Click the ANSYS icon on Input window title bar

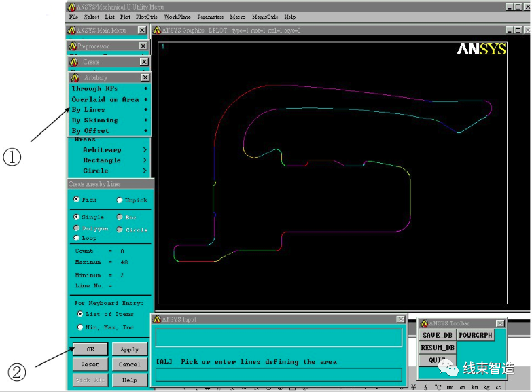pos(156,319)
